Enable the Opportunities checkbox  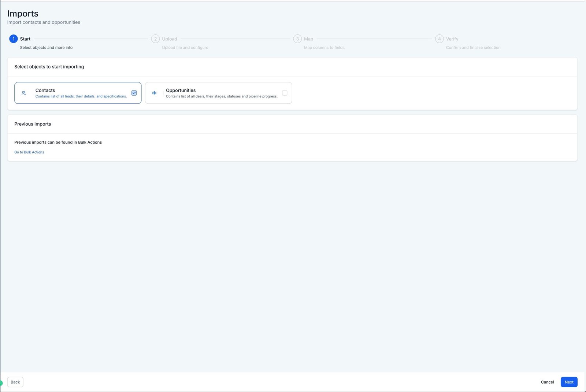[285, 93]
